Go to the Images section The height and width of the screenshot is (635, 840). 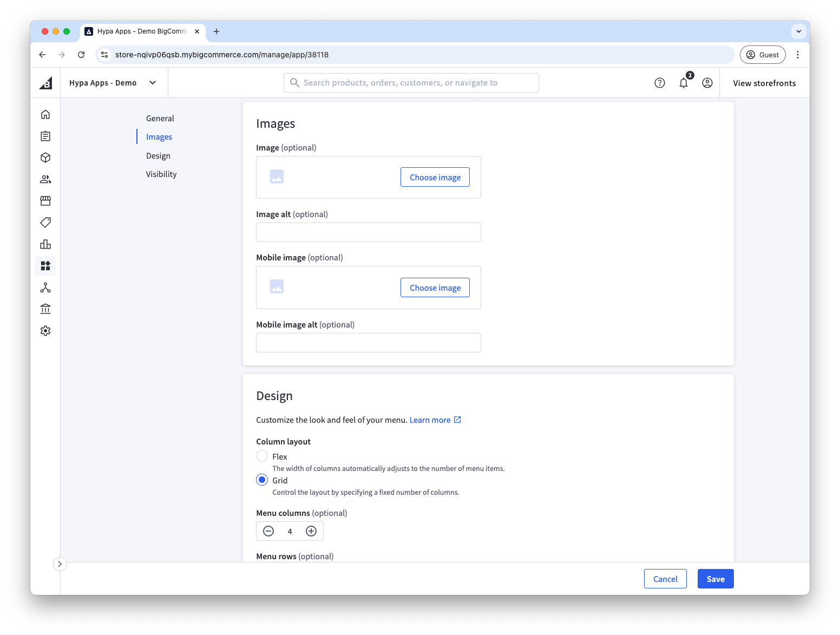(159, 137)
